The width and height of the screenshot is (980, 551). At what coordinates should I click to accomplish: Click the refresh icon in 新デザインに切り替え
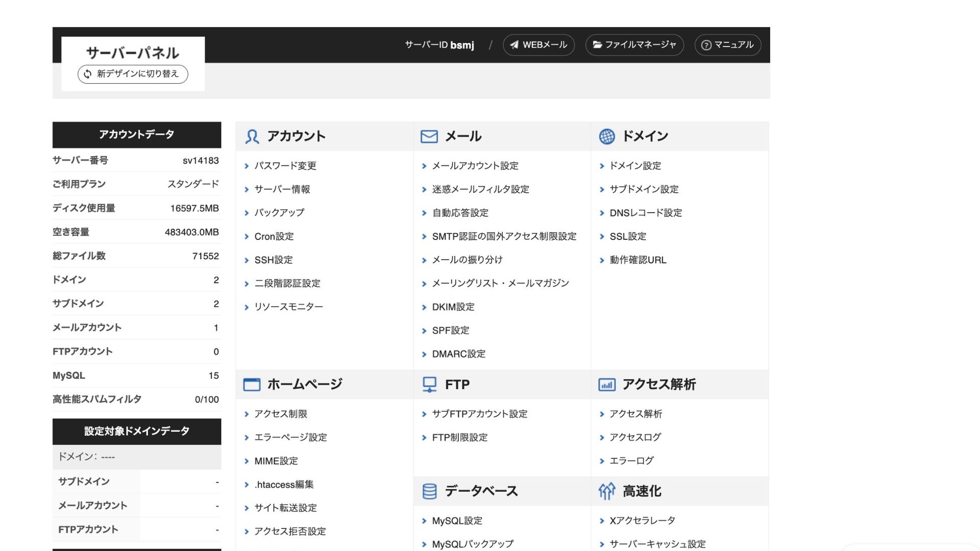pyautogui.click(x=88, y=74)
